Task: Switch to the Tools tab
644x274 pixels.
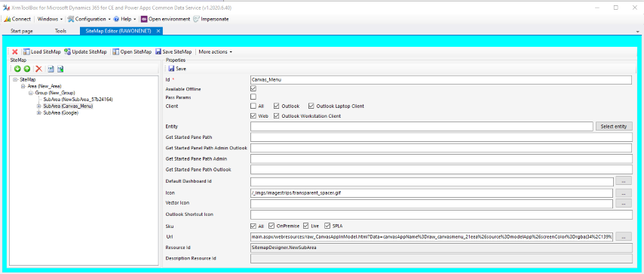Action: (x=61, y=31)
